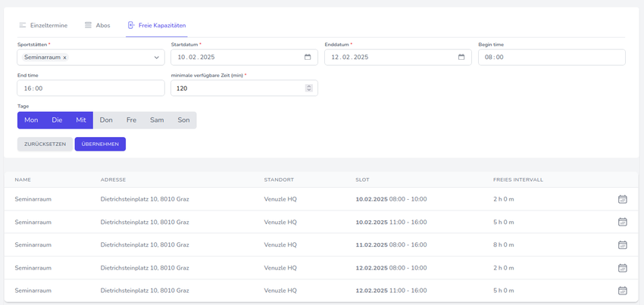Click calendar icon in Startdatum field

(308, 58)
